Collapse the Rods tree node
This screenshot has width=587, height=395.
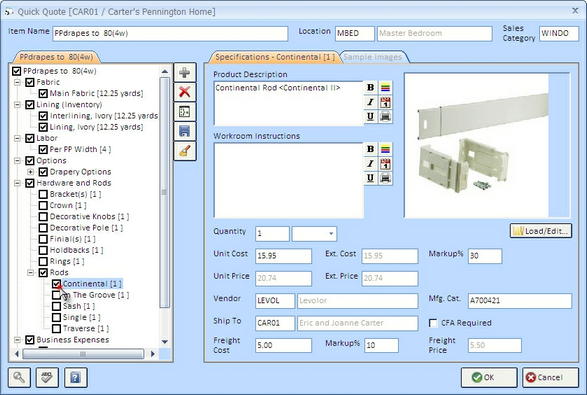[x=30, y=273]
